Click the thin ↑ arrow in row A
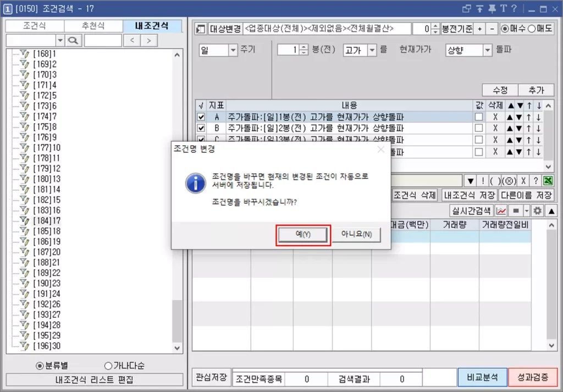 point(529,117)
